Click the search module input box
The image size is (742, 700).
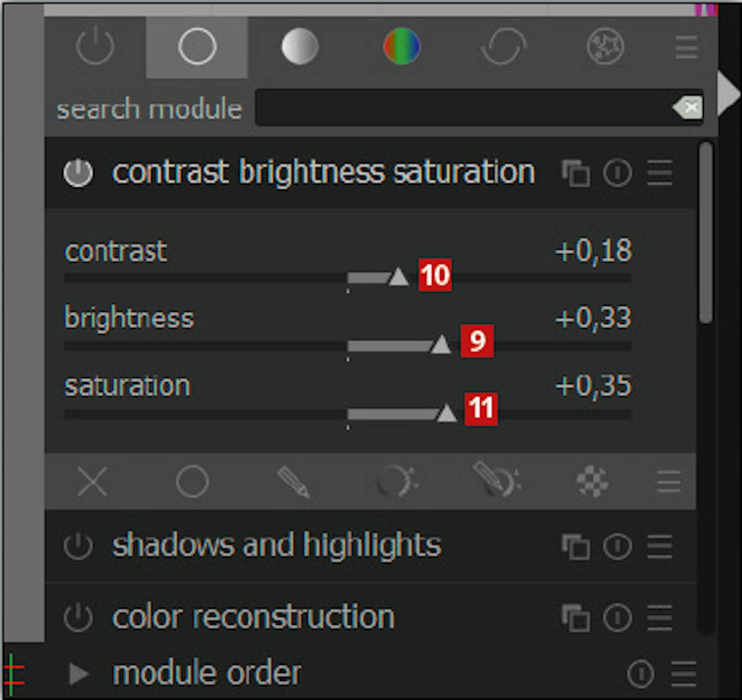(x=460, y=107)
